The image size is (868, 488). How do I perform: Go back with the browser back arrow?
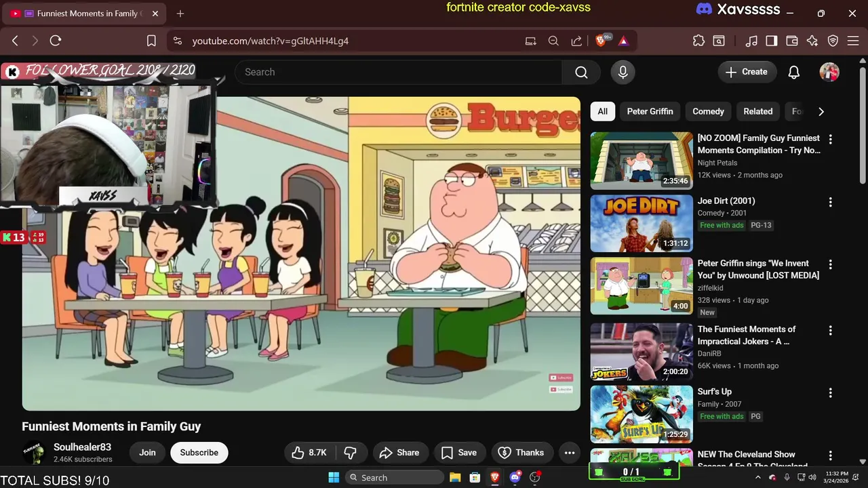pos(15,41)
